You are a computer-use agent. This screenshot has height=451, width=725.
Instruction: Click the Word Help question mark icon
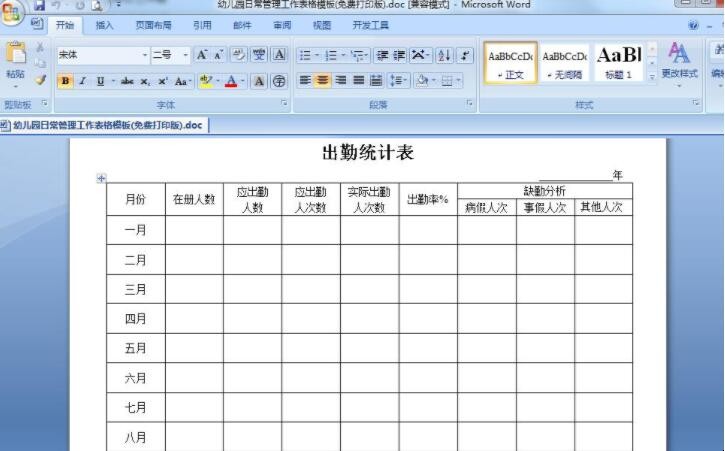(693, 25)
